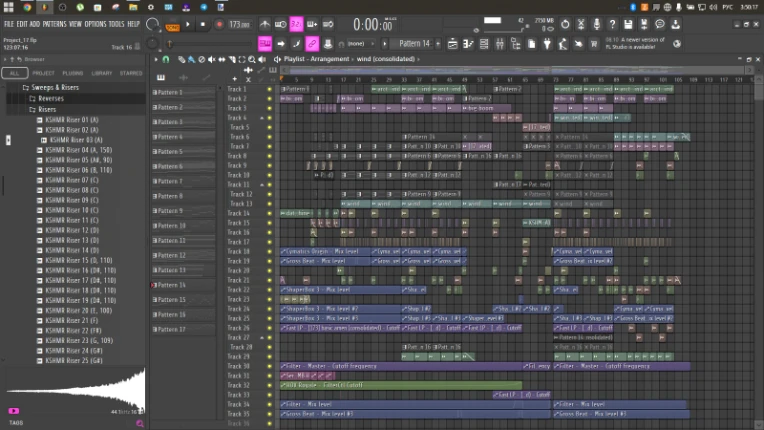
Task: Click the microphone recording icon
Action: coord(596,24)
